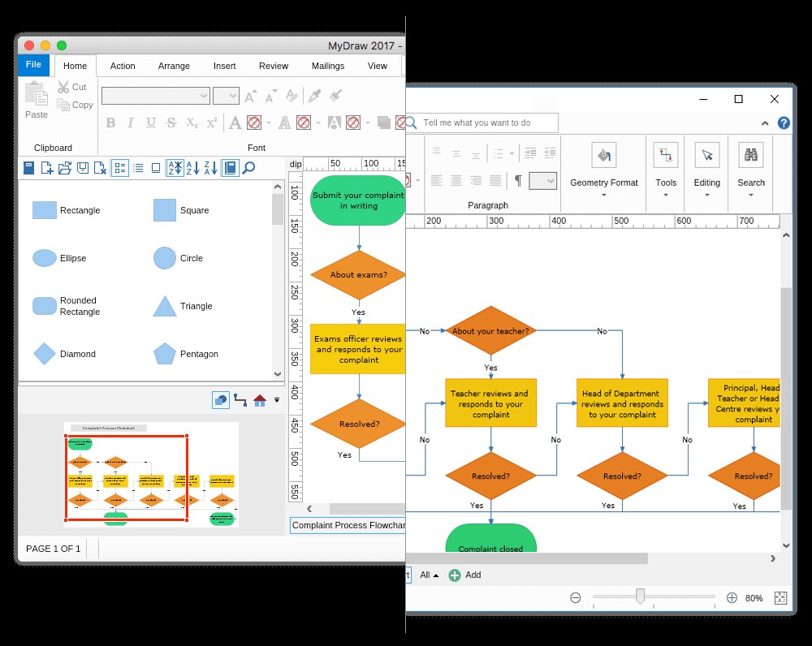Open the font family combo box
Image resolution: width=812 pixels, height=646 pixels.
(155, 96)
